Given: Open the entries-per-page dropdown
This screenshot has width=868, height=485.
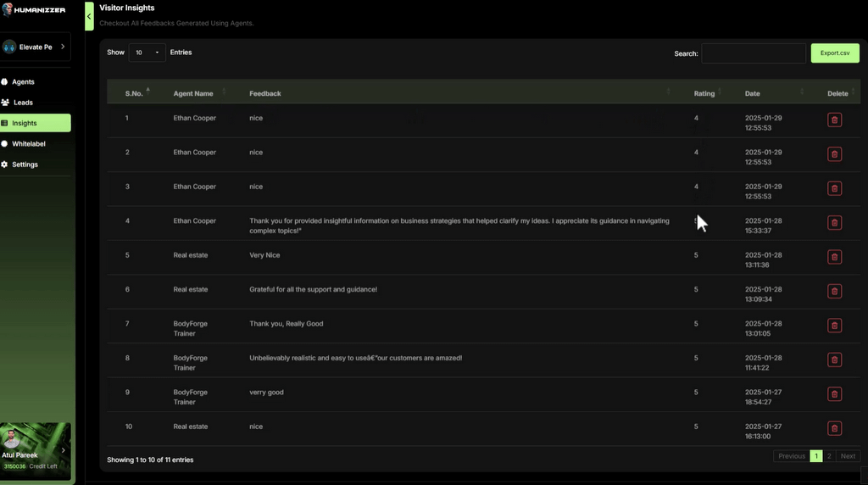Looking at the screenshot, I should click(x=147, y=53).
